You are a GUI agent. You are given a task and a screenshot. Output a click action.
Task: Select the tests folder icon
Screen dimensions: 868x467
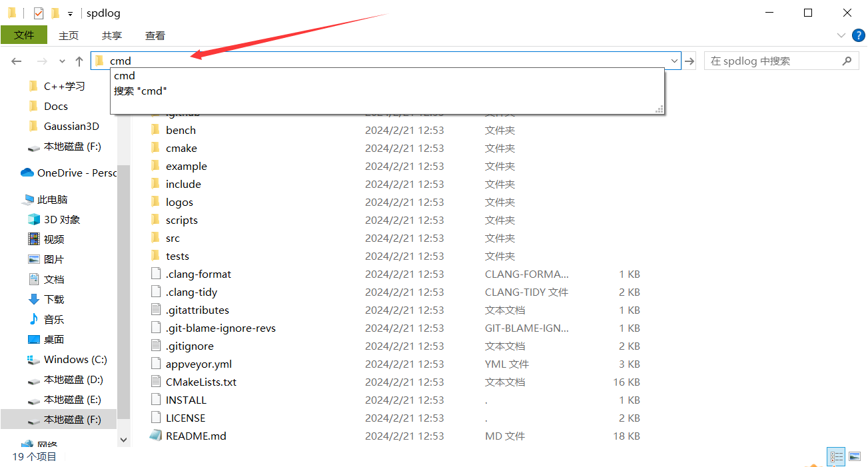pyautogui.click(x=155, y=256)
